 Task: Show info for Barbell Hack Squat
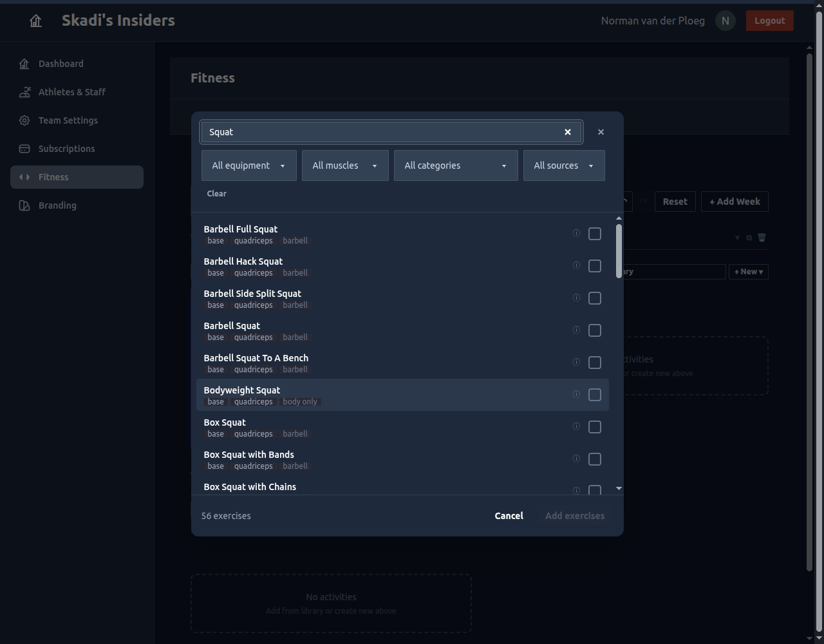[x=576, y=265]
